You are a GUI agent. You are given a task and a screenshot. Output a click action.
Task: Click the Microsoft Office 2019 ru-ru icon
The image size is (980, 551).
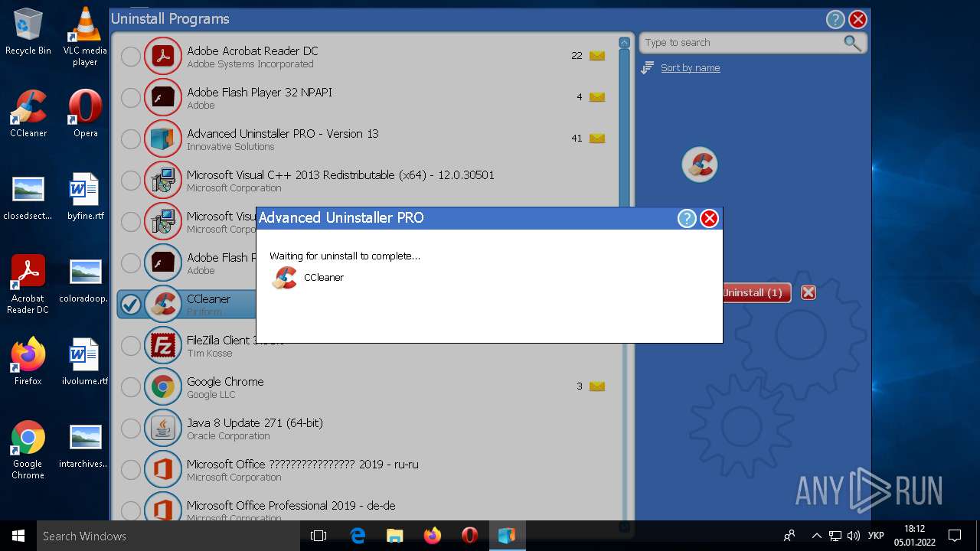tap(162, 469)
